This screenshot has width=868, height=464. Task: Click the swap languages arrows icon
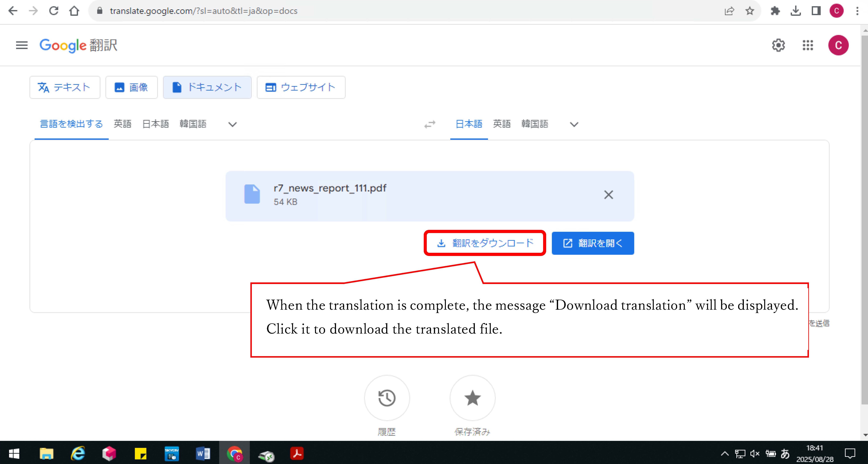coord(430,124)
